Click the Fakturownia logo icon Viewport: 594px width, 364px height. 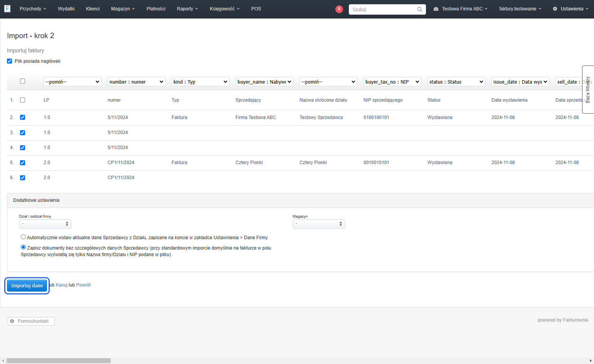point(7,8)
